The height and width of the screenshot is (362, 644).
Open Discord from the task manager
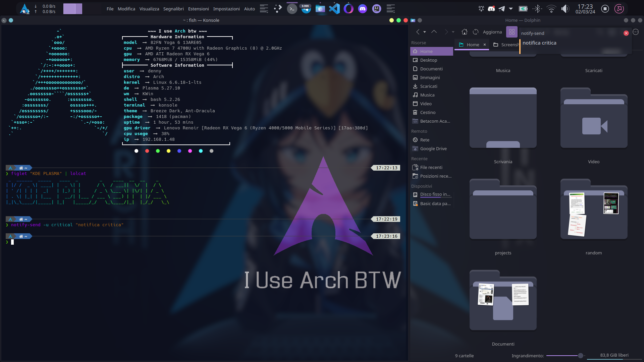[x=362, y=9]
